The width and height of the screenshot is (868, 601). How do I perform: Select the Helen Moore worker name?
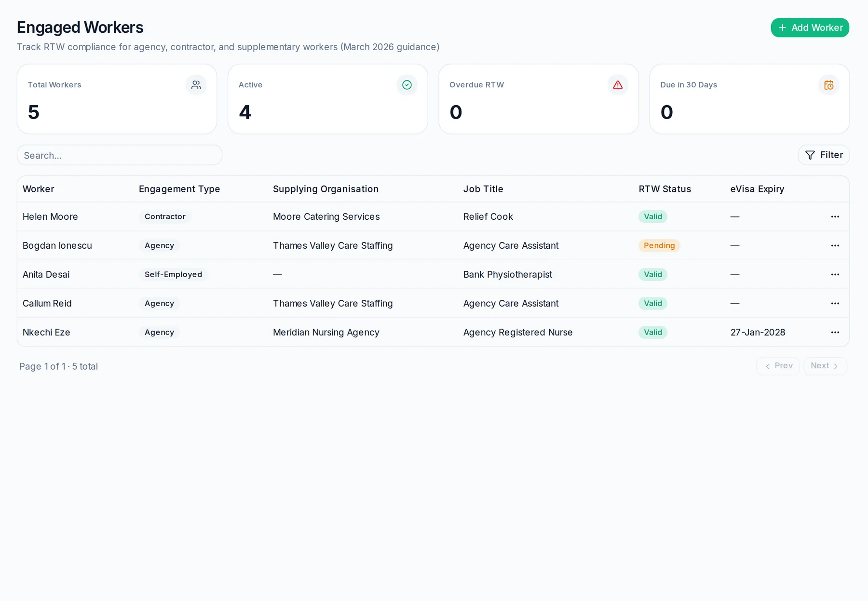coord(50,216)
